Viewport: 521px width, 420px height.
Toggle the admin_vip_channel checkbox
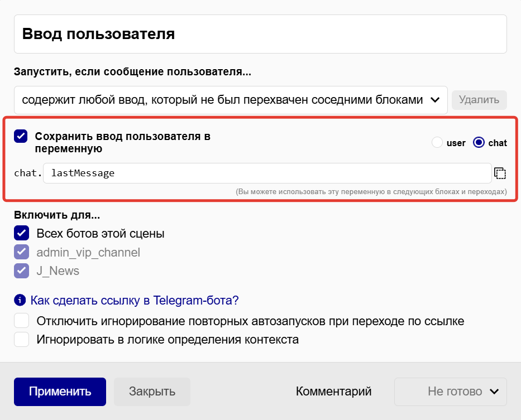click(x=21, y=252)
